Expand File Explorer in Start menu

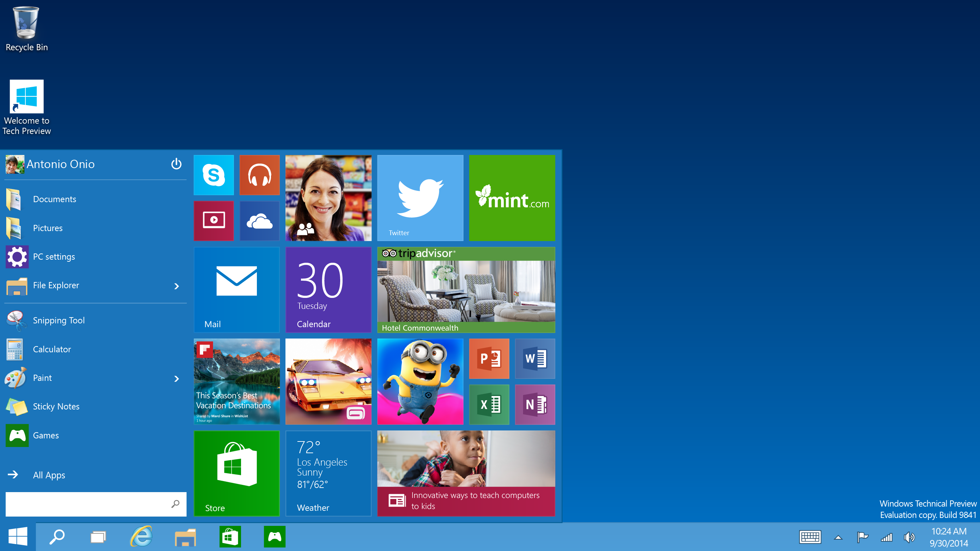(x=176, y=285)
